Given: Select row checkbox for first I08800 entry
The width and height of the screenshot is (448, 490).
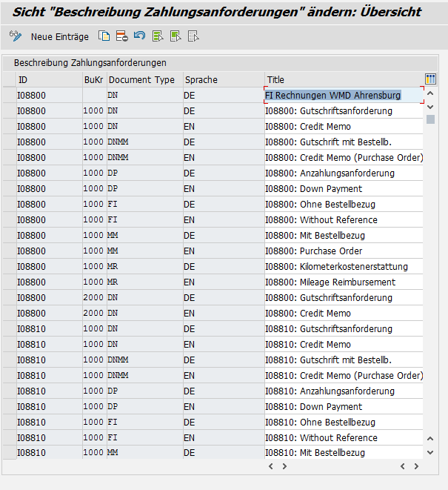Looking at the screenshot, I should click(x=9, y=96).
